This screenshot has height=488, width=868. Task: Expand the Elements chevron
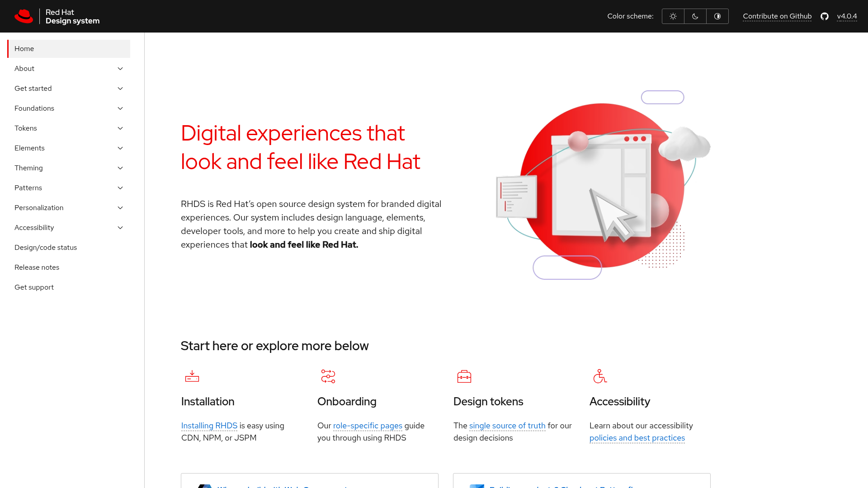click(120, 148)
